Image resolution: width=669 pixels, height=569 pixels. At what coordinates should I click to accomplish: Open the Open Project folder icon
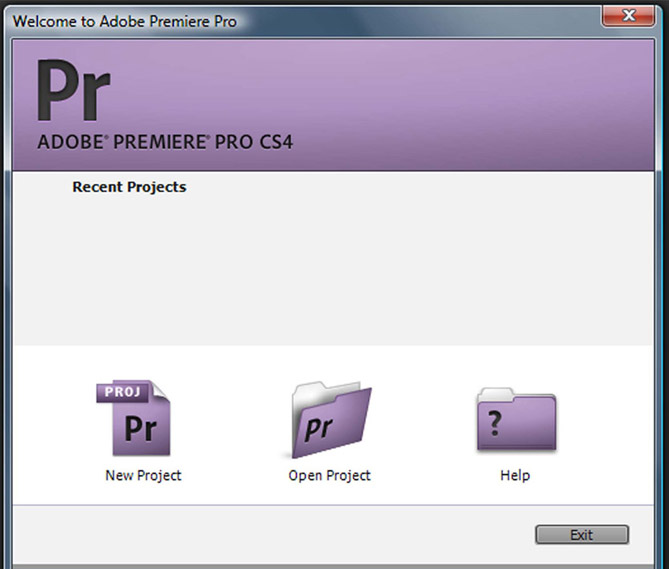[x=330, y=422]
